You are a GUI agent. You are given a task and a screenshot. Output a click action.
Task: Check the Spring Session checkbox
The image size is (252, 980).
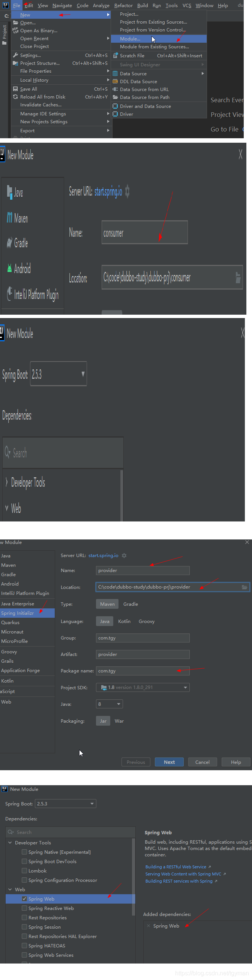click(x=24, y=927)
